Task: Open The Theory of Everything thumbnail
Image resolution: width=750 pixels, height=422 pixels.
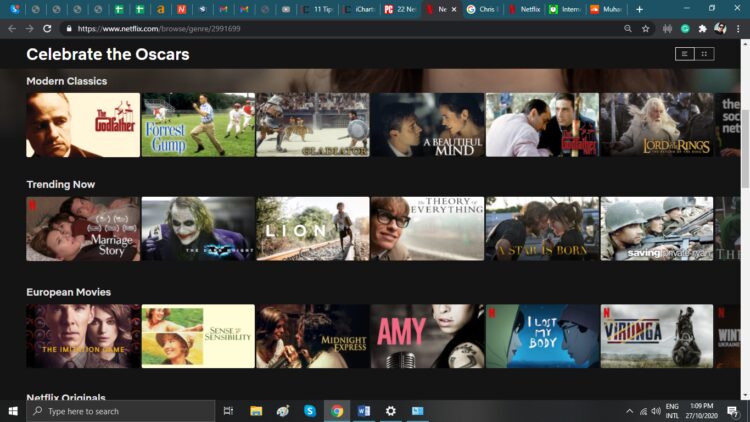Action: tap(428, 229)
